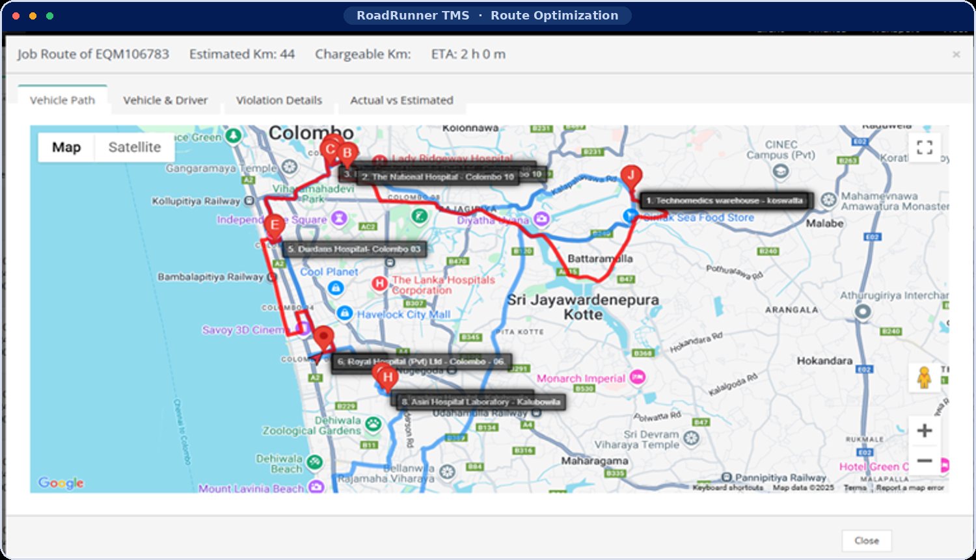Click 'Job Route of EQM106783' title
Image resolution: width=976 pixels, height=560 pixels.
click(x=93, y=54)
